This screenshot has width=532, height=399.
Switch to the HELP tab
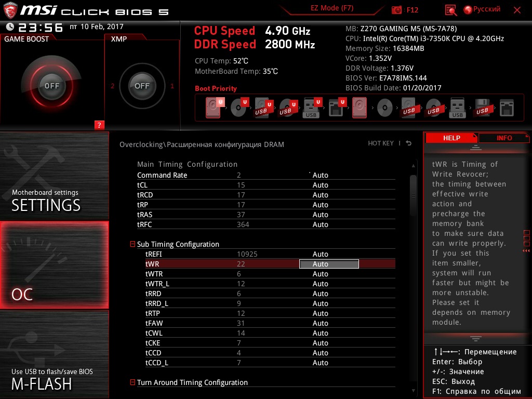pos(451,138)
